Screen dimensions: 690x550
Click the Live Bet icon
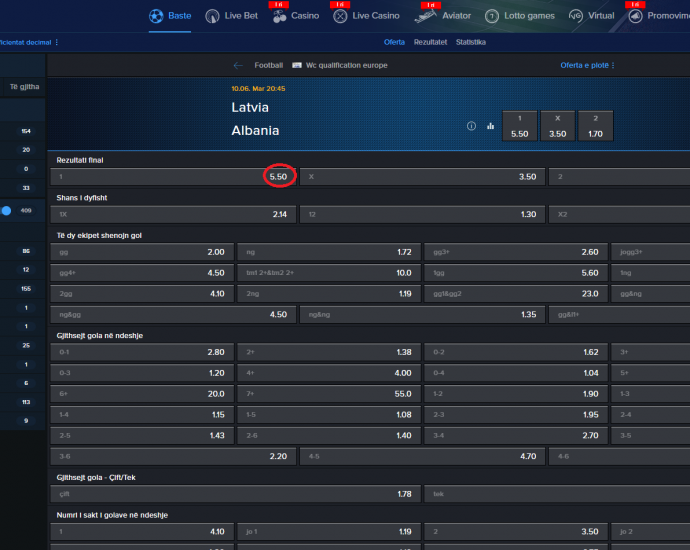[212, 16]
